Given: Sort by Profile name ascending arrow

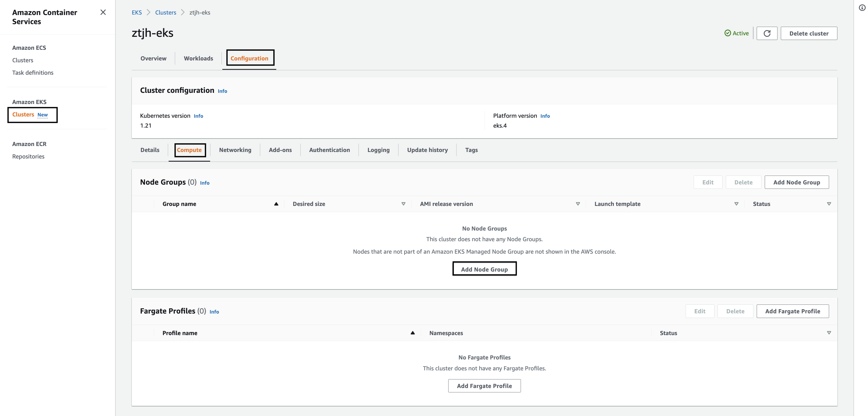Looking at the screenshot, I should [x=412, y=333].
